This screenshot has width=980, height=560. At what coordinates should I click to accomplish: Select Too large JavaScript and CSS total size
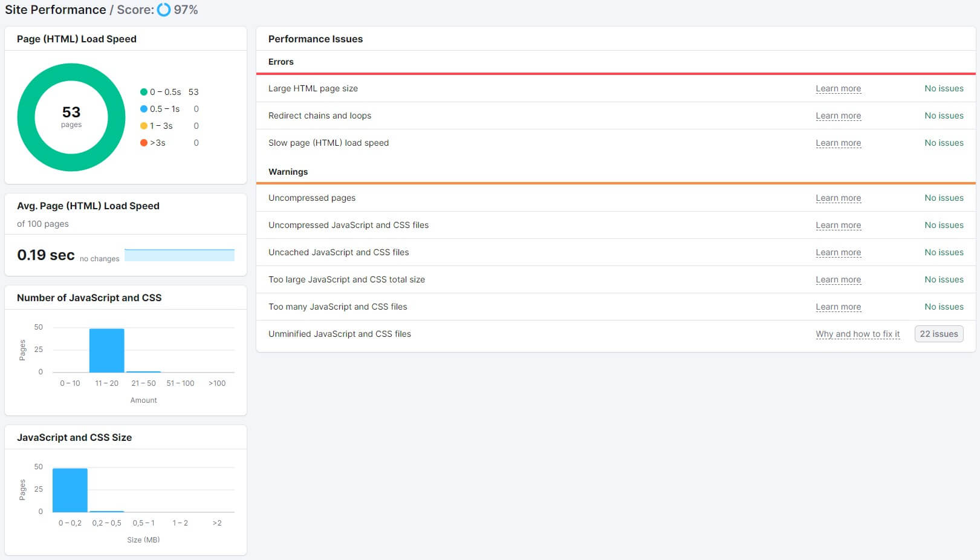tap(346, 279)
